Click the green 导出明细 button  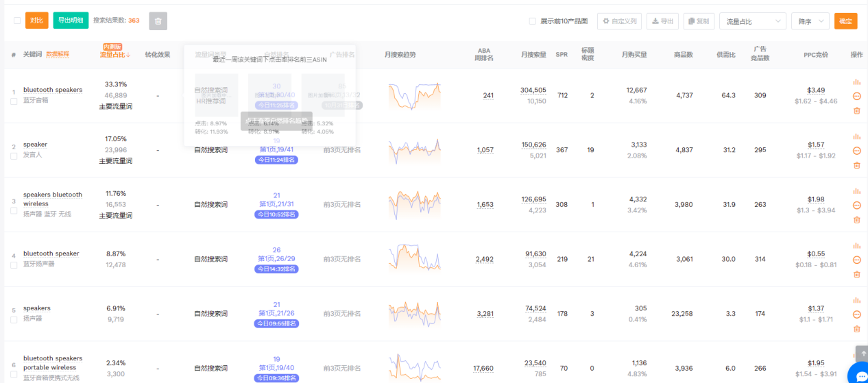71,21
